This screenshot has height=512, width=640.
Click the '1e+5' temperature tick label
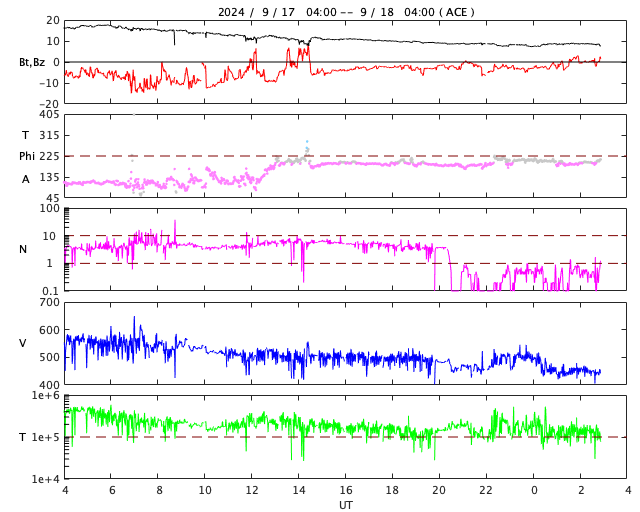pos(46,437)
